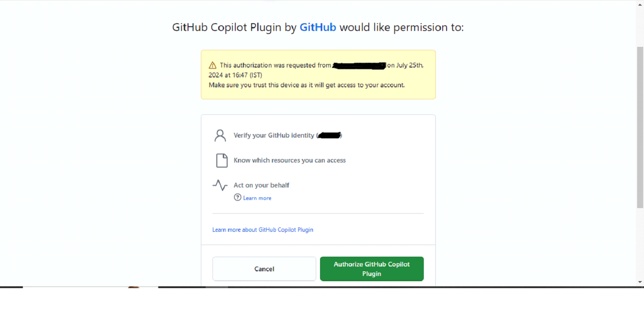The height and width of the screenshot is (313, 644).
Task: Select the resources document icon
Action: tap(221, 160)
